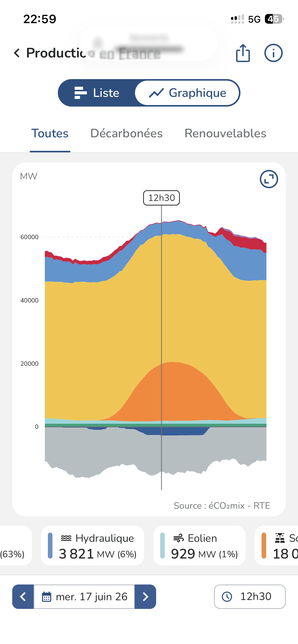Open the 12h30 time selector
This screenshot has height=644, width=298.
tap(250, 597)
